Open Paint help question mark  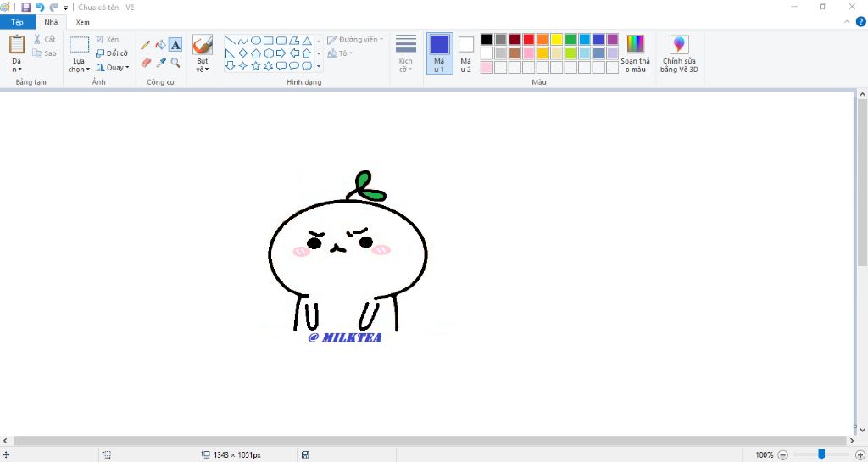point(861,22)
